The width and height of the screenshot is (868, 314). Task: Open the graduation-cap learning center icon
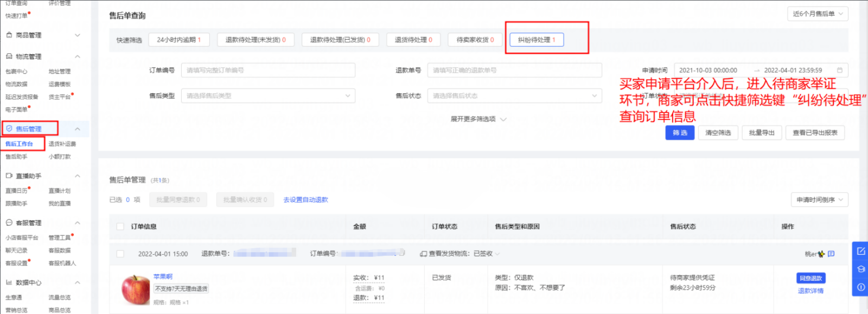click(x=860, y=269)
